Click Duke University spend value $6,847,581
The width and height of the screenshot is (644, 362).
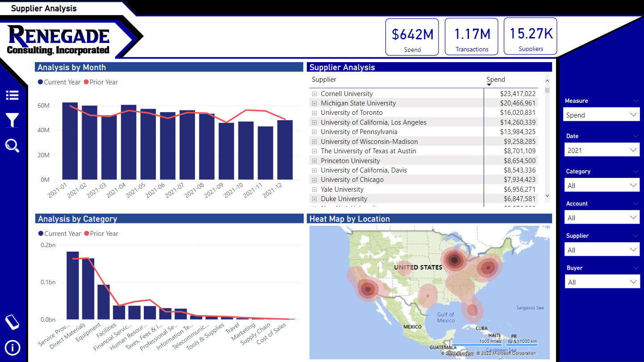click(520, 199)
